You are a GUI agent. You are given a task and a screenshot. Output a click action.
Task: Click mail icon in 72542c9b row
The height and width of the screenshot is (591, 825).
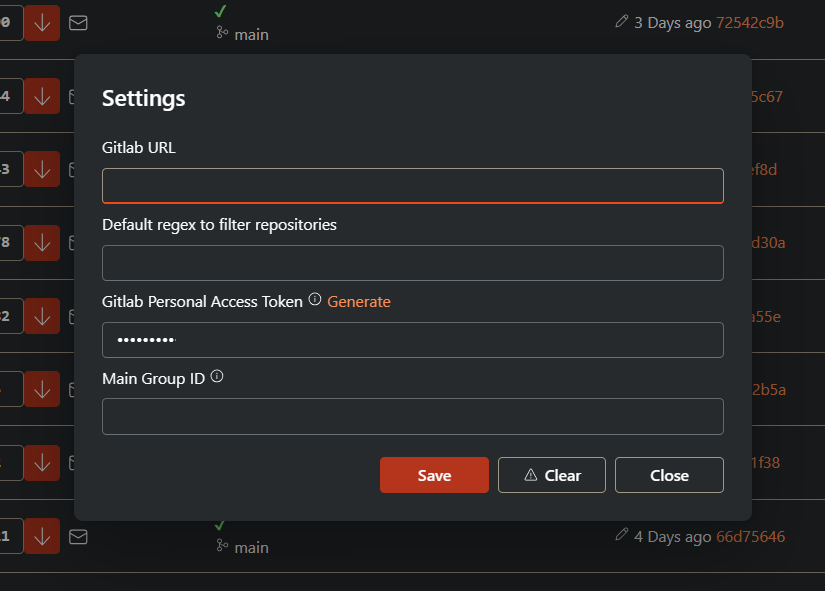(78, 23)
